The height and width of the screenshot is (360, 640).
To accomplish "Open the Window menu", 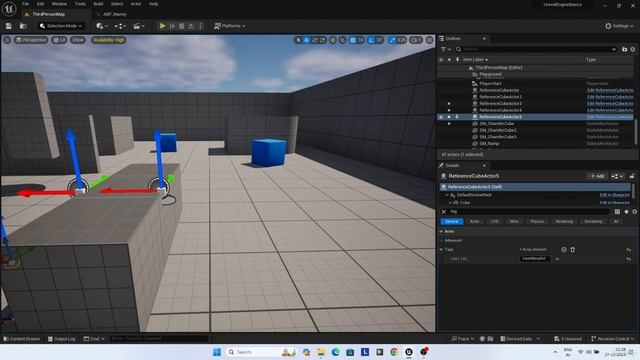I will 59,4.
